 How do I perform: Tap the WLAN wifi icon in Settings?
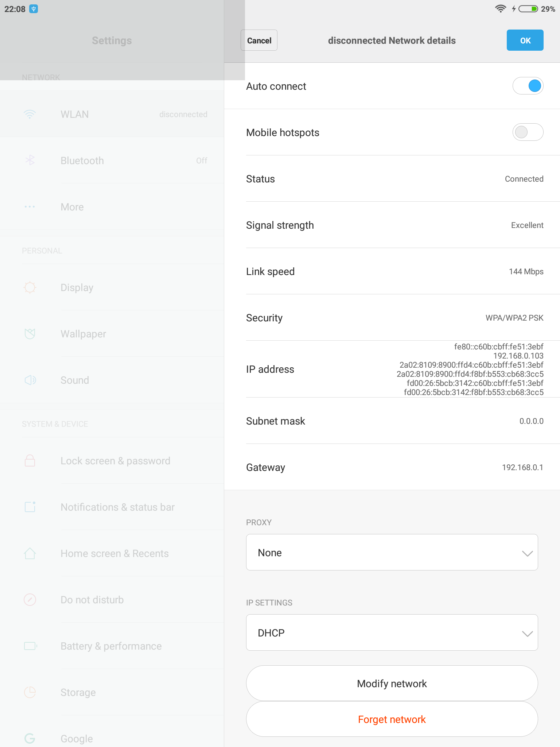point(30,114)
